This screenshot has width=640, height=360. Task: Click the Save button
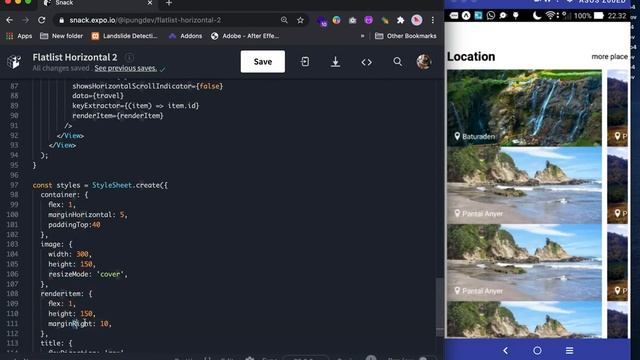[x=263, y=62]
